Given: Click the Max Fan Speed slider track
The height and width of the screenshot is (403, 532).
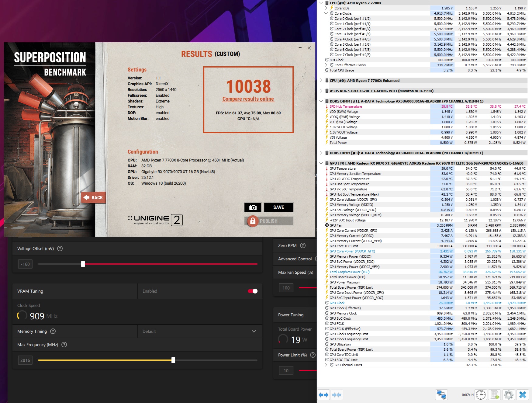Looking at the screenshot, I should click(308, 288).
